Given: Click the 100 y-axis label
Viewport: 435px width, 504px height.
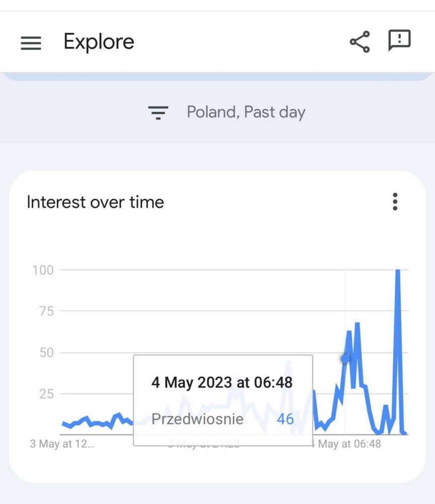Looking at the screenshot, I should (x=43, y=270).
